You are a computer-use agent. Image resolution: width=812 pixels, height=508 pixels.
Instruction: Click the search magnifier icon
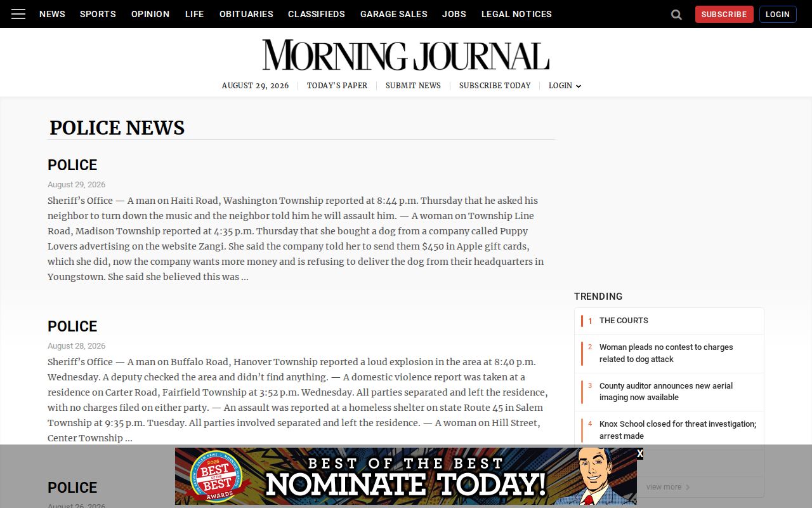pos(676,15)
